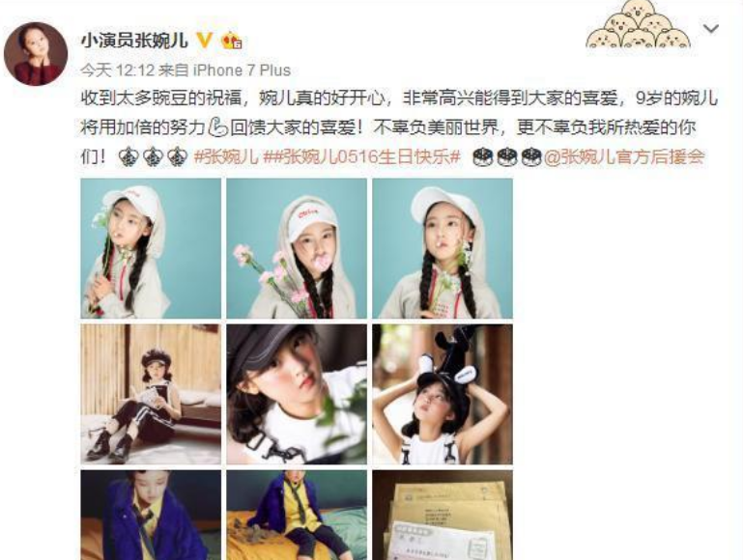
Task: Open 小演员张婉儿 username link
Action: [134, 41]
